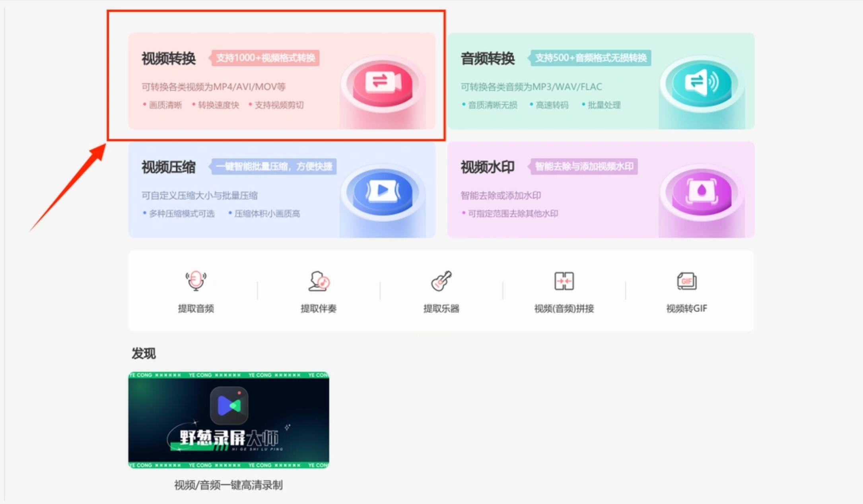The image size is (863, 504).
Task: Click the guitar extract instrument icon
Action: click(x=441, y=281)
